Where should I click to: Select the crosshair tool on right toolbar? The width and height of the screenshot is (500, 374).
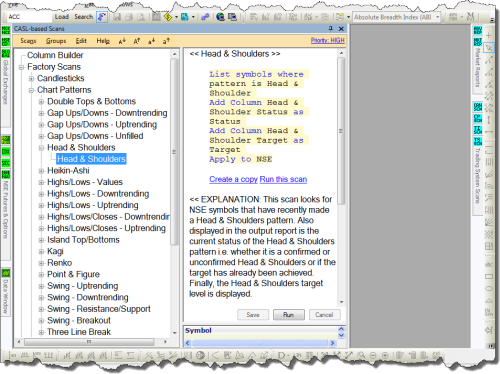(x=489, y=35)
